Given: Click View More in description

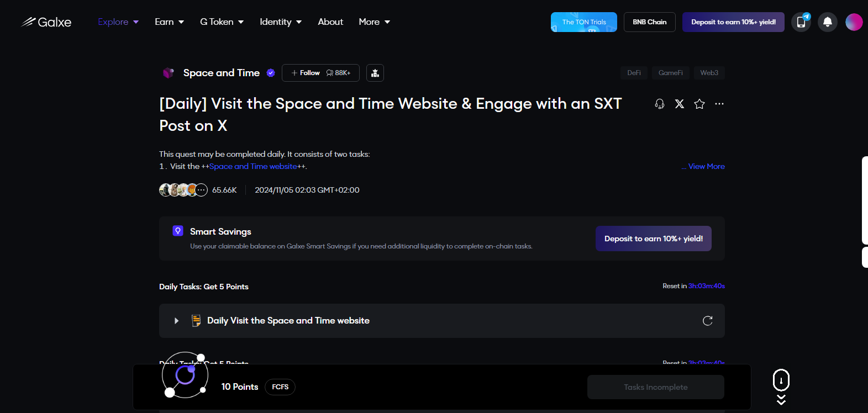Looking at the screenshot, I should (707, 166).
